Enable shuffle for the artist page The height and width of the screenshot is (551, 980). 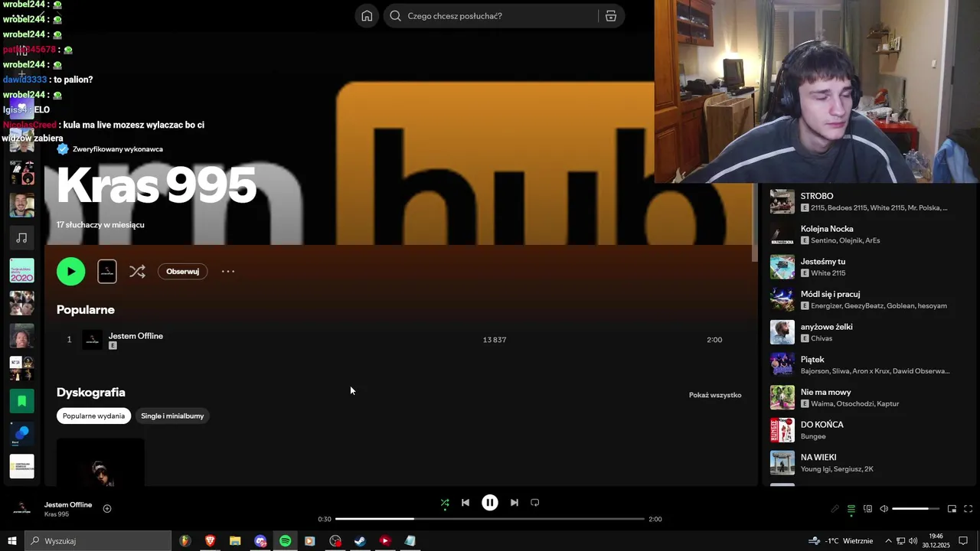[x=137, y=271]
